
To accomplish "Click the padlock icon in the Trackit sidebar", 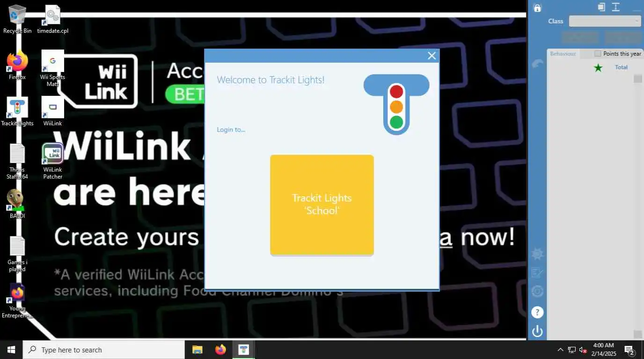I will [x=537, y=8].
